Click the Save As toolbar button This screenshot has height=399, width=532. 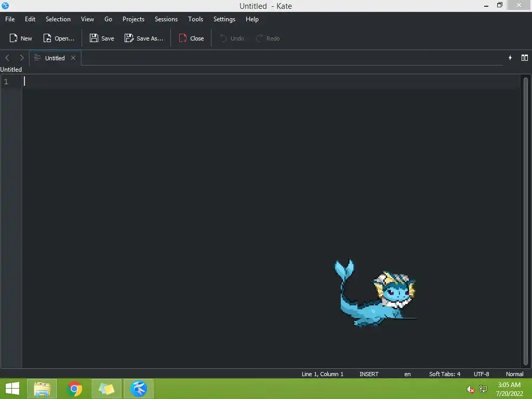click(143, 38)
